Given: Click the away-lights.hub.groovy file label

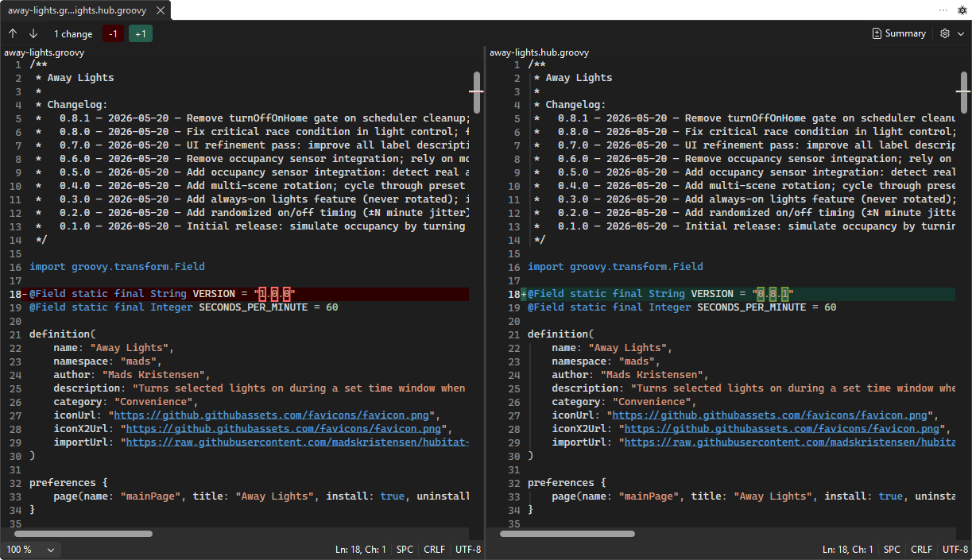Looking at the screenshot, I should (x=540, y=53).
